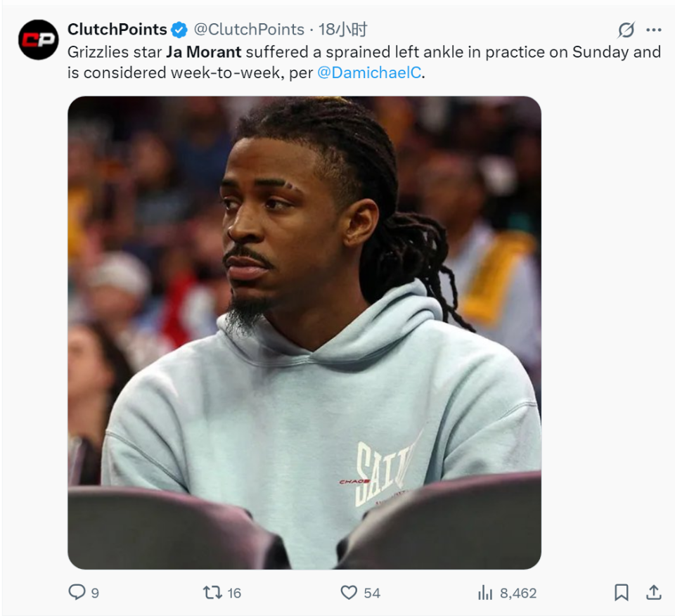Click the retweet count 16
This screenshot has width=675, height=616.
tap(233, 593)
